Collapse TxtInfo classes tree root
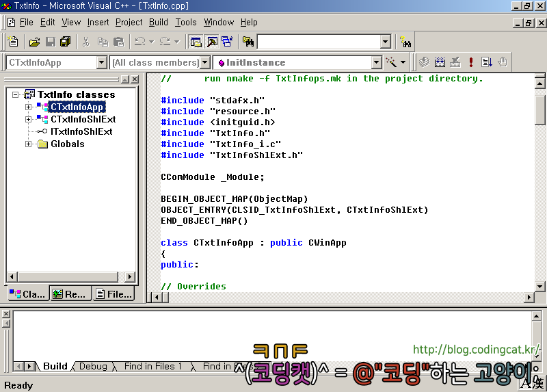The image size is (547, 392). (x=15, y=94)
